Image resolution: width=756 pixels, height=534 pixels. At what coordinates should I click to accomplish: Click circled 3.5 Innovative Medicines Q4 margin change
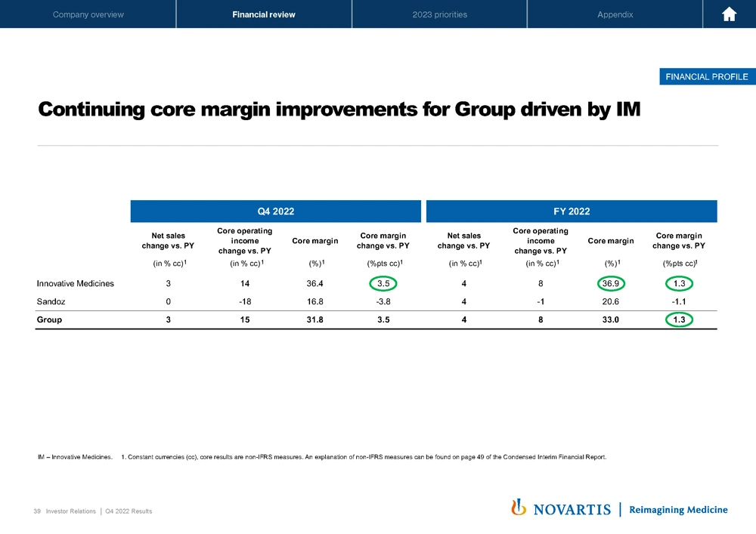383,283
